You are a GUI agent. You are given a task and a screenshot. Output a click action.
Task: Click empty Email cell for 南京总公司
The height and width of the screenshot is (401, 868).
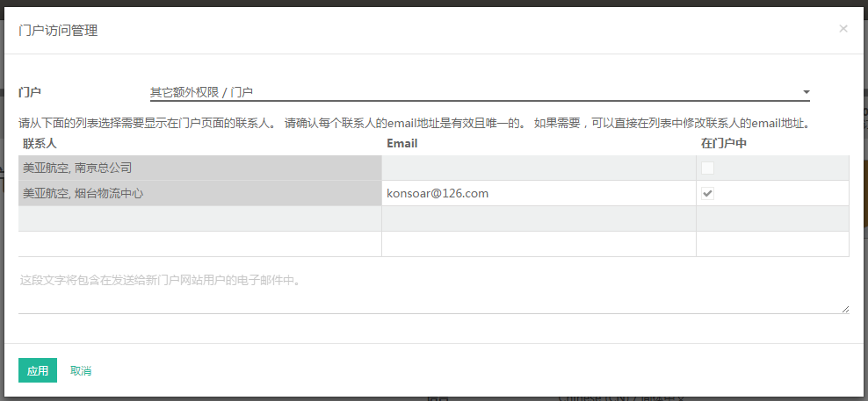539,168
